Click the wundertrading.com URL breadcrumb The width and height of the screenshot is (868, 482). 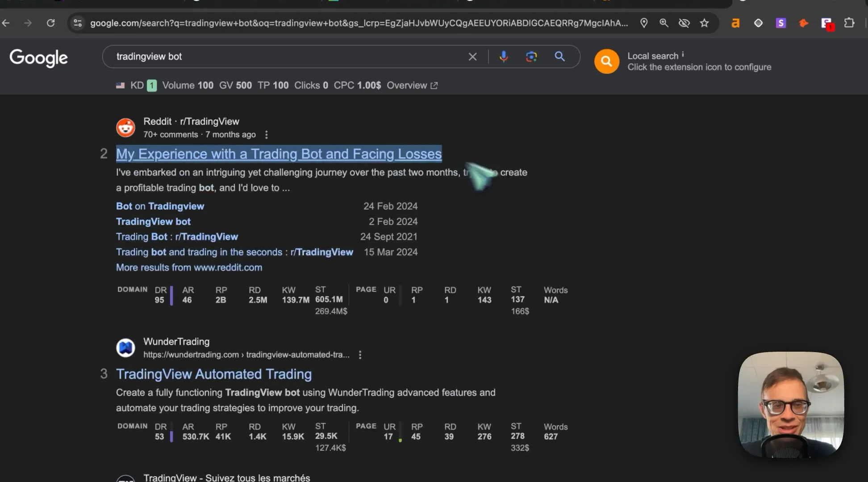[246, 355]
